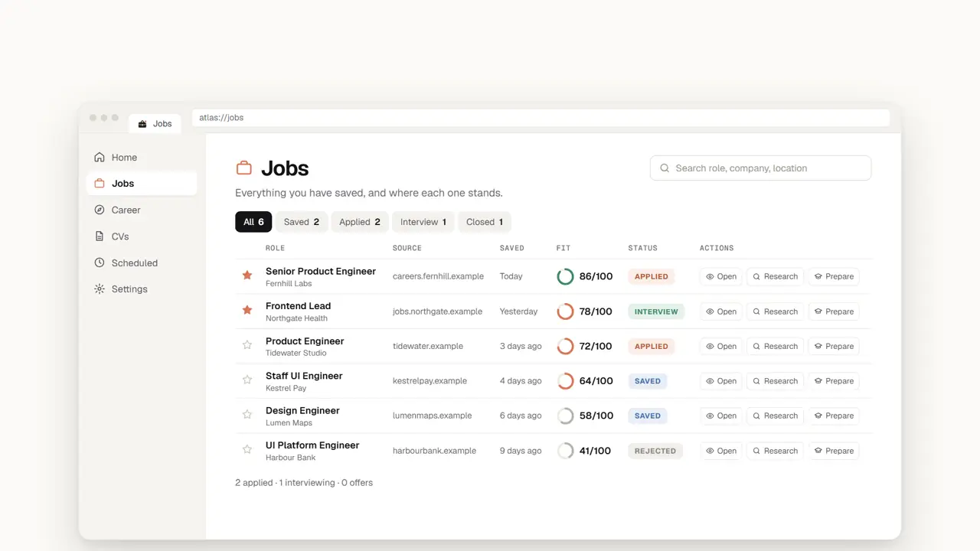The width and height of the screenshot is (980, 551).
Task: Star the Product Engineer job at Tidewater Studio
Action: click(x=247, y=345)
